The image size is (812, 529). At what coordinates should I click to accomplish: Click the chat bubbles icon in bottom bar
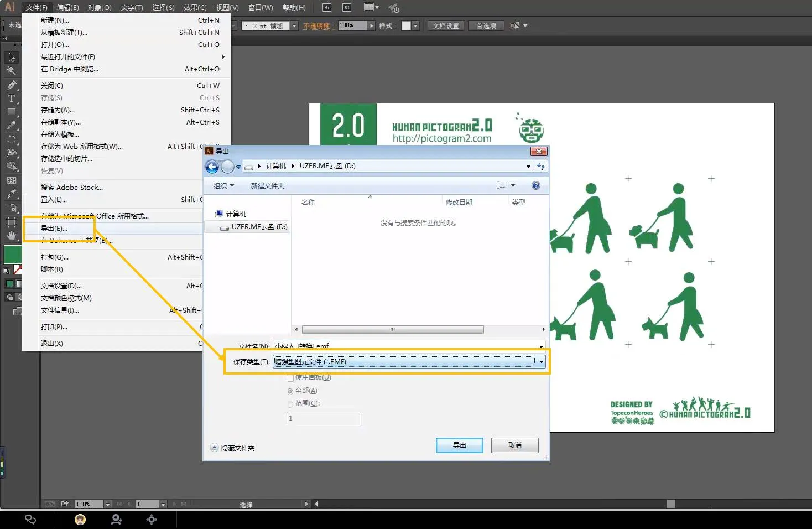click(x=30, y=520)
